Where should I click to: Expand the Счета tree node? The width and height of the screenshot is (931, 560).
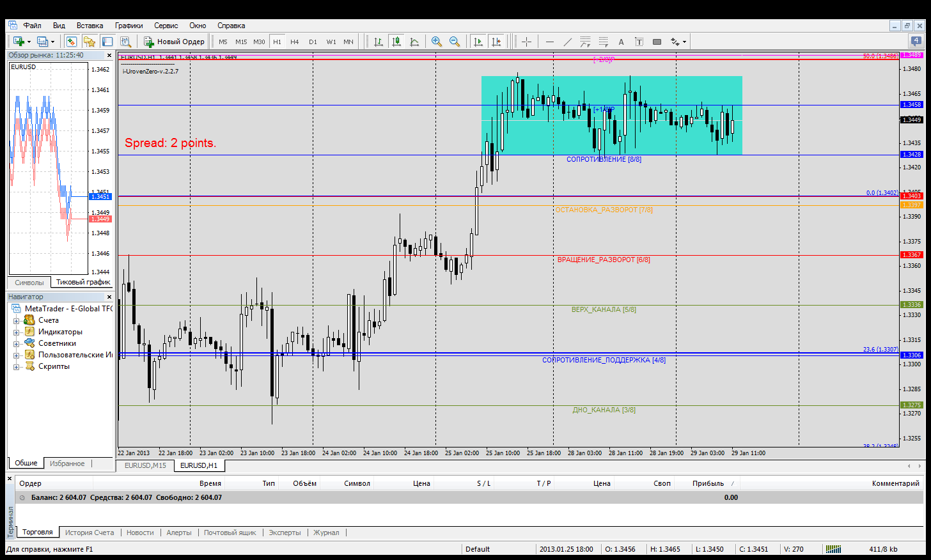pos(17,320)
